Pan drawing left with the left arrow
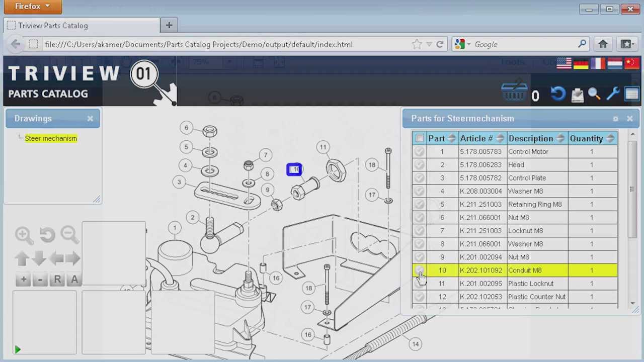644x362 pixels. (x=56, y=258)
